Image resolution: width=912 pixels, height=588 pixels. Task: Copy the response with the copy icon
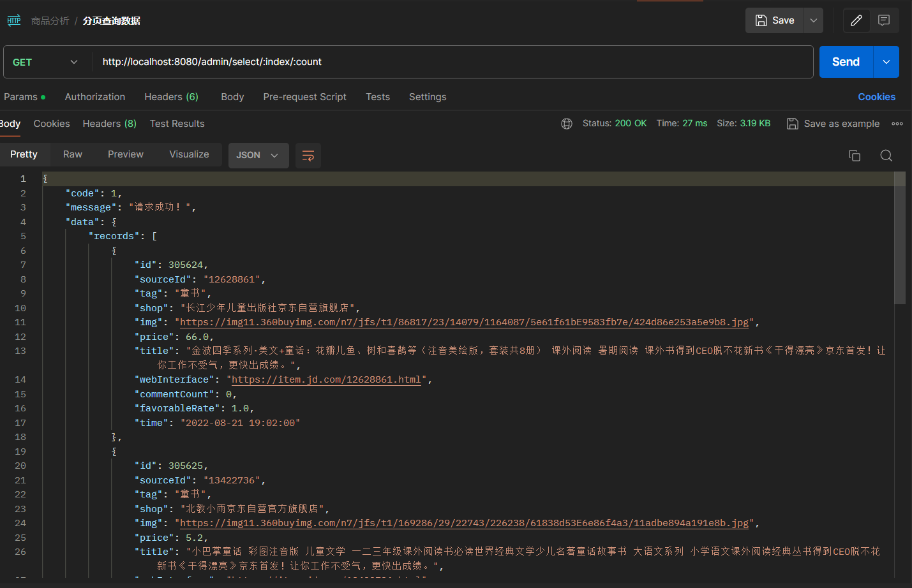coord(855,156)
